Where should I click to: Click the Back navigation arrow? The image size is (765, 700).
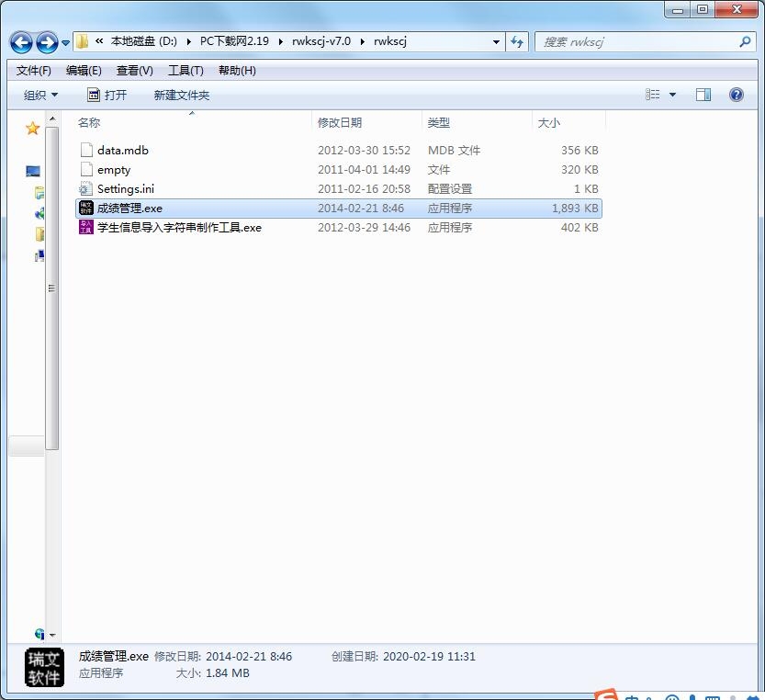[x=21, y=42]
